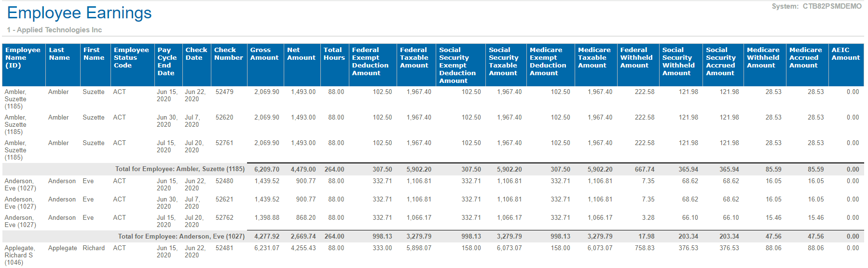Sort by Employee Name (ID) column header
Viewport: 868px width, 268px height.
(23, 57)
